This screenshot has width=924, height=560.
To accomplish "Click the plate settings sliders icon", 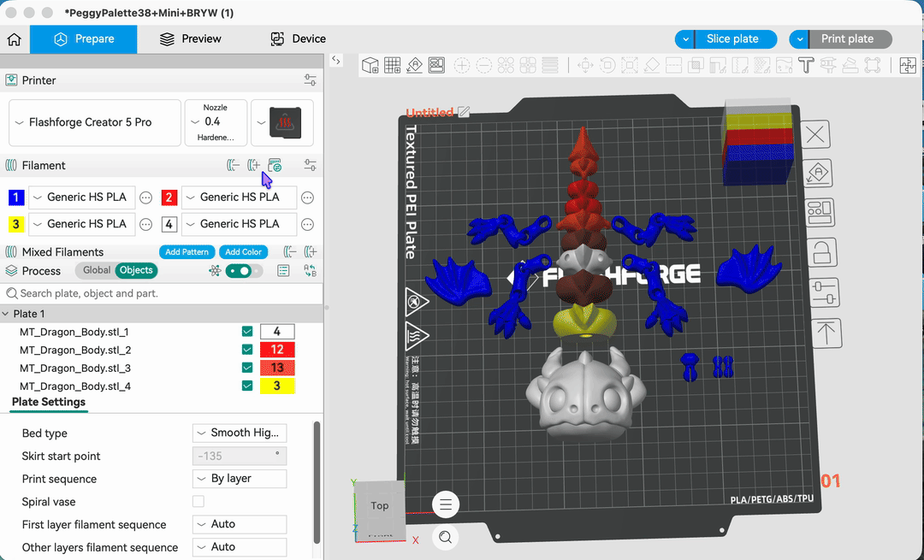I will pos(824,292).
